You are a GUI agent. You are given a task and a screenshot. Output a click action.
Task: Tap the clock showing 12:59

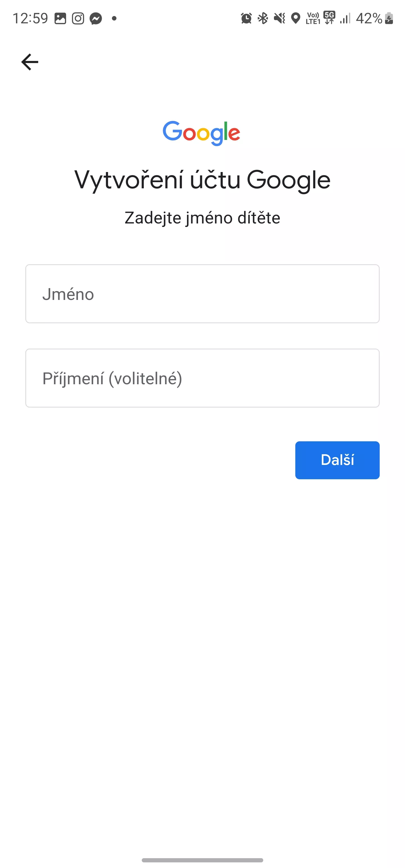(30, 18)
